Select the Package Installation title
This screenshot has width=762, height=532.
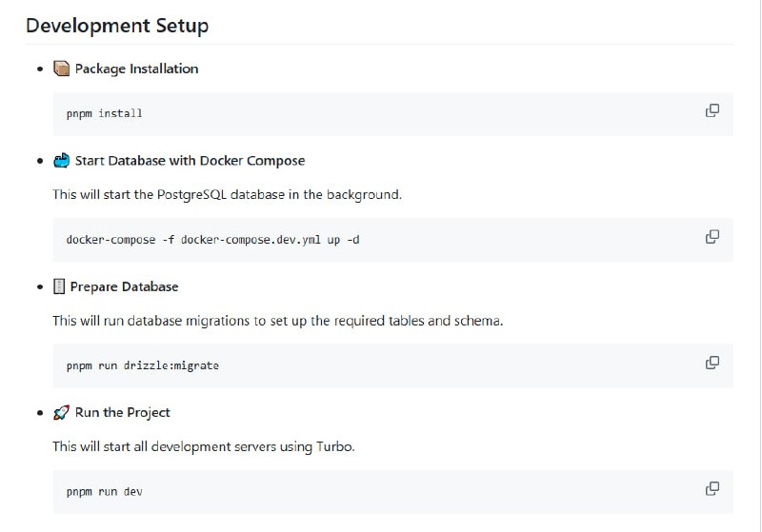tap(136, 69)
